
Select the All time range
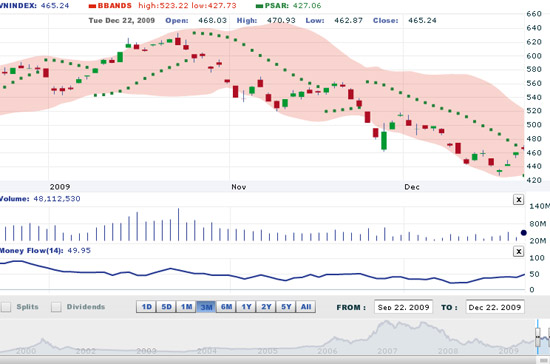(x=306, y=307)
